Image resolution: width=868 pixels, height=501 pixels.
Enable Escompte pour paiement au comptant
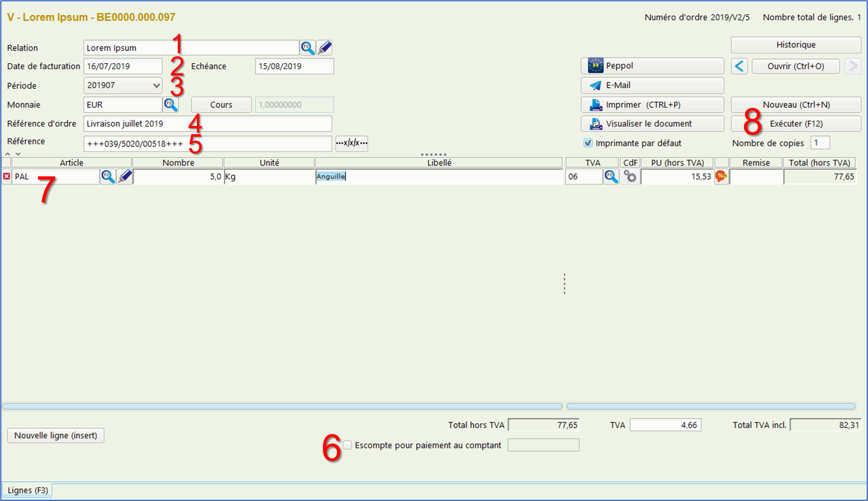[348, 445]
